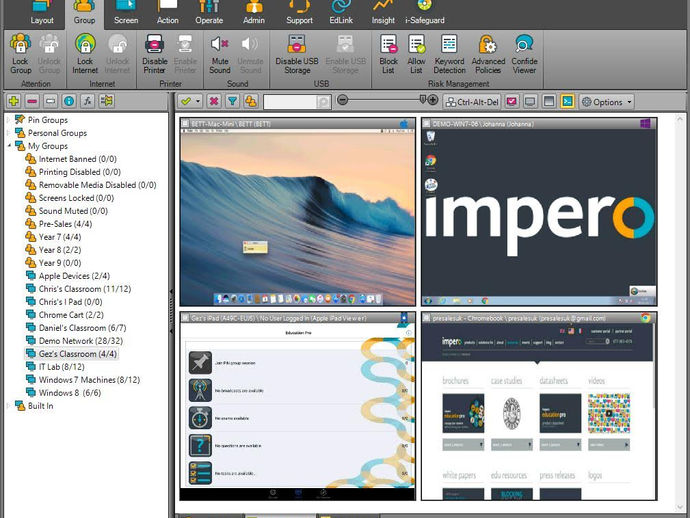Open the green checkmark select dropdown arrow
The height and width of the screenshot is (518, 690).
click(x=198, y=102)
